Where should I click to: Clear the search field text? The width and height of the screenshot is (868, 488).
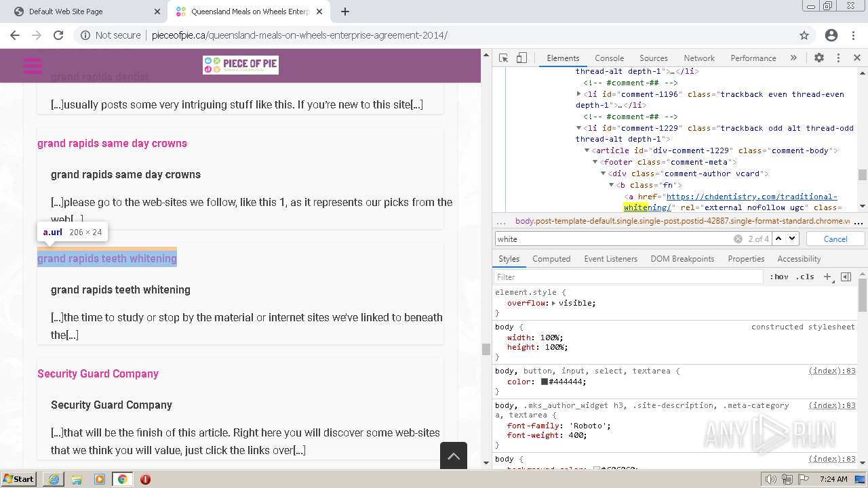(738, 239)
